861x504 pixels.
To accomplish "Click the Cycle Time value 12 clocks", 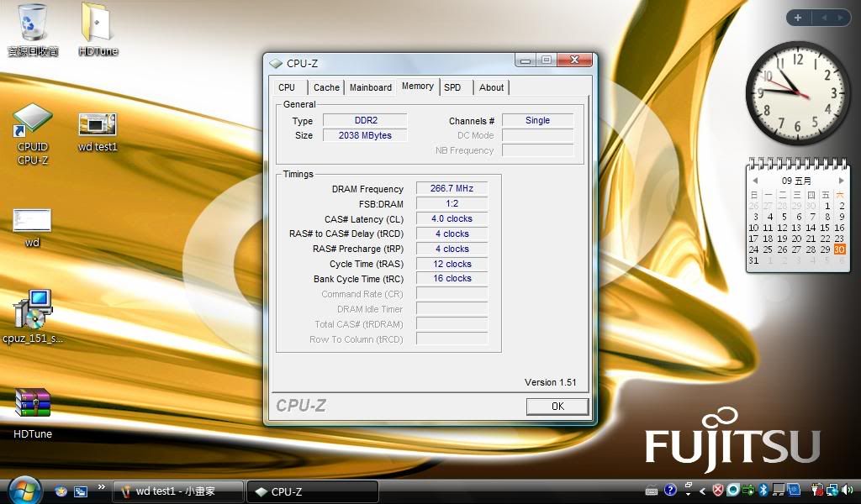I will point(452,264).
